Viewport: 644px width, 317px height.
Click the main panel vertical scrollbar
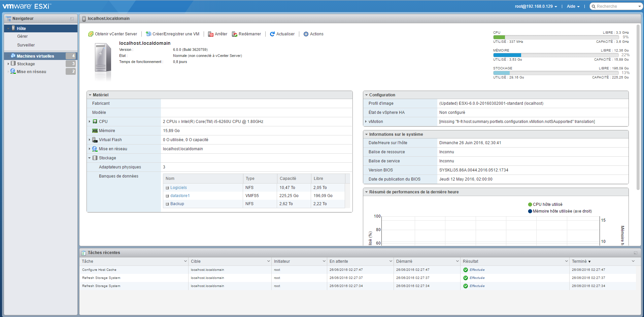638,107
